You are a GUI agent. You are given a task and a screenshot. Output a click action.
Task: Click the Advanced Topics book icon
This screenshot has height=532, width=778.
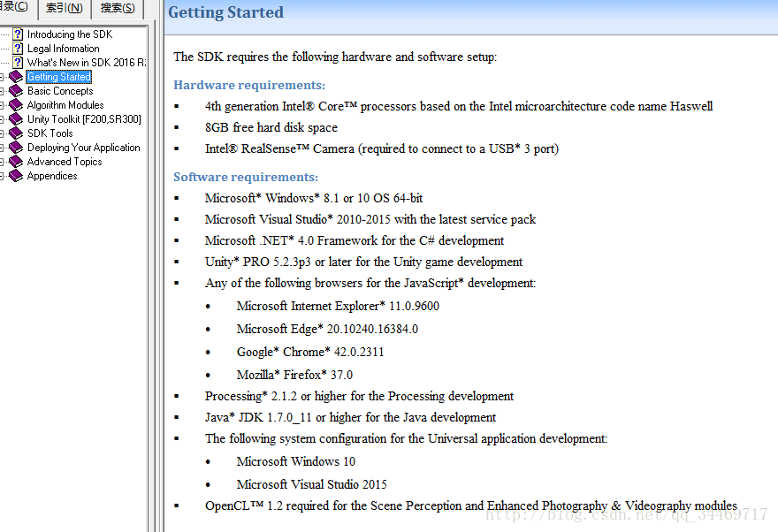16,162
